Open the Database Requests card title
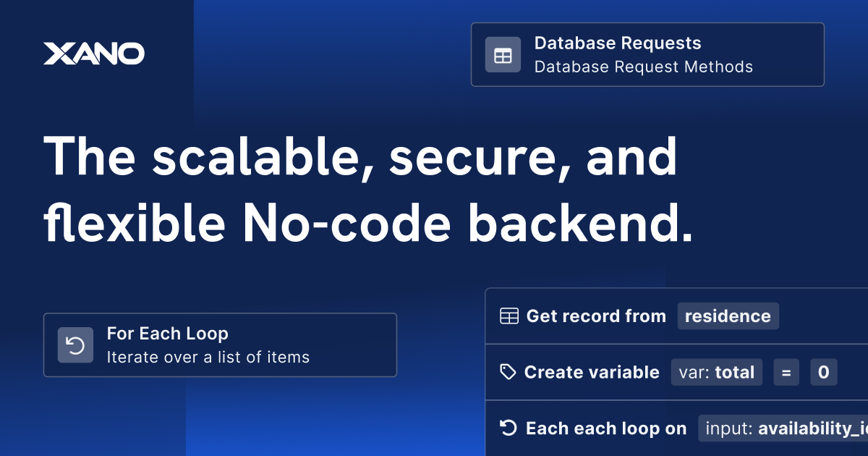The width and height of the screenshot is (868, 456). tap(617, 43)
